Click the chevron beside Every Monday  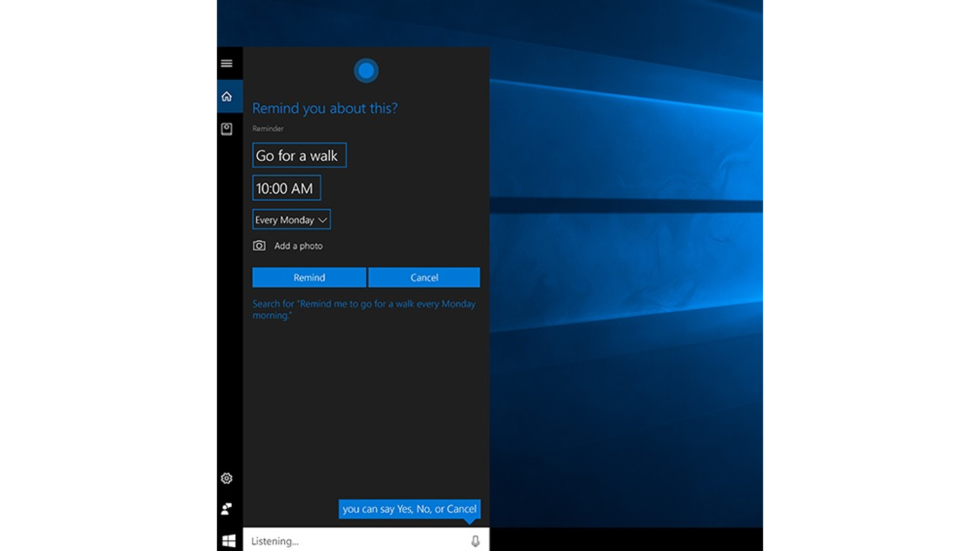pos(323,220)
